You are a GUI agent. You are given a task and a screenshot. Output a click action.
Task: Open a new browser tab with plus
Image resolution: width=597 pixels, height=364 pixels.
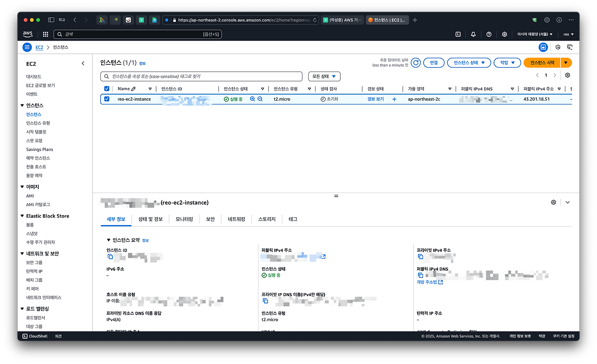tap(415, 20)
